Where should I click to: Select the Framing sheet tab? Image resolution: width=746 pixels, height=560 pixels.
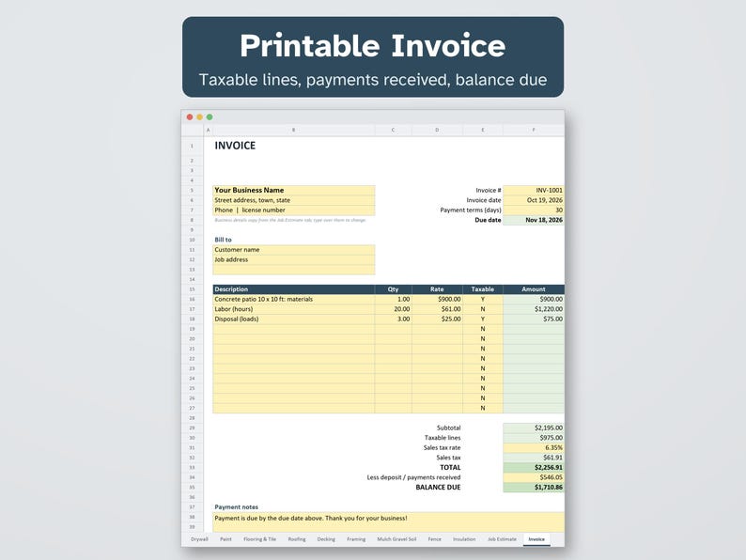(x=356, y=539)
